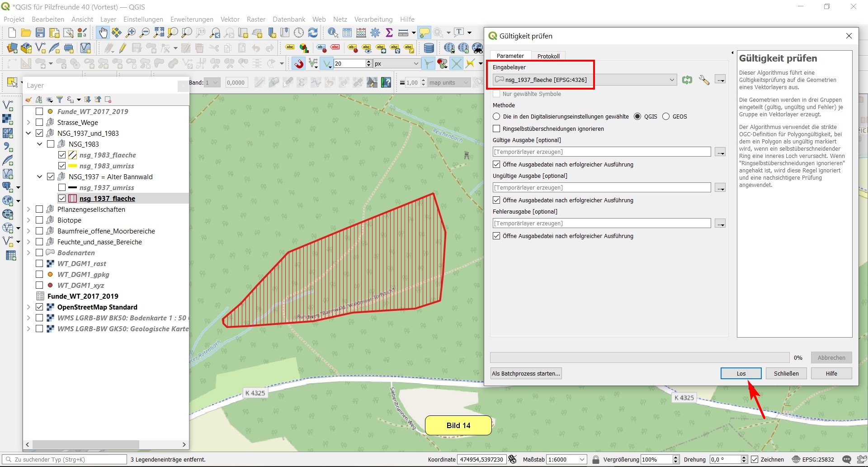This screenshot has width=868, height=467.
Task: Open the Maßstab scale dropdown
Action: [x=582, y=460]
